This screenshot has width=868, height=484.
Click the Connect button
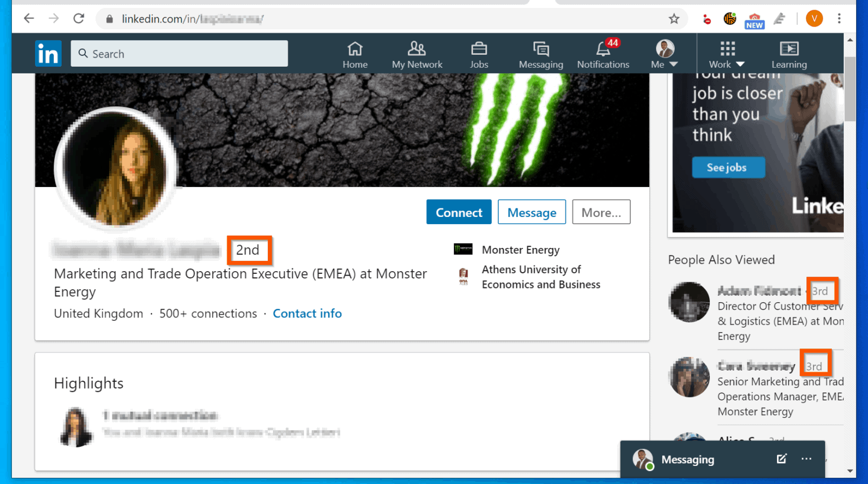click(459, 212)
